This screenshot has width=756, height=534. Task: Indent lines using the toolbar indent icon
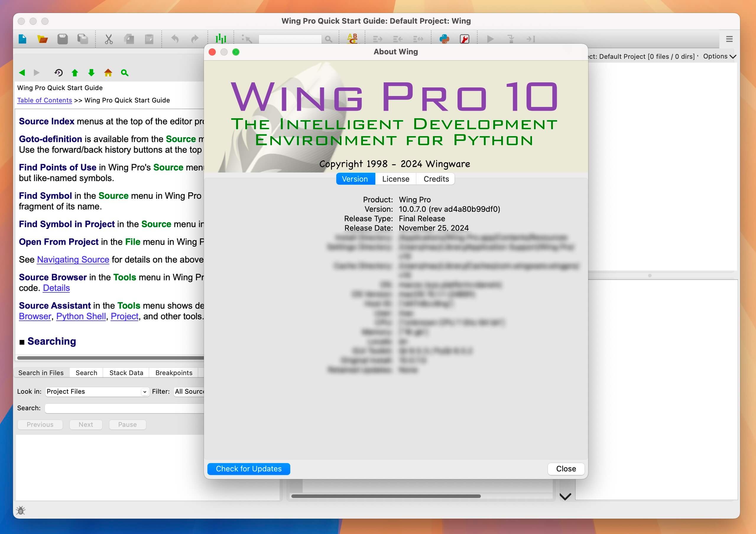(x=377, y=39)
